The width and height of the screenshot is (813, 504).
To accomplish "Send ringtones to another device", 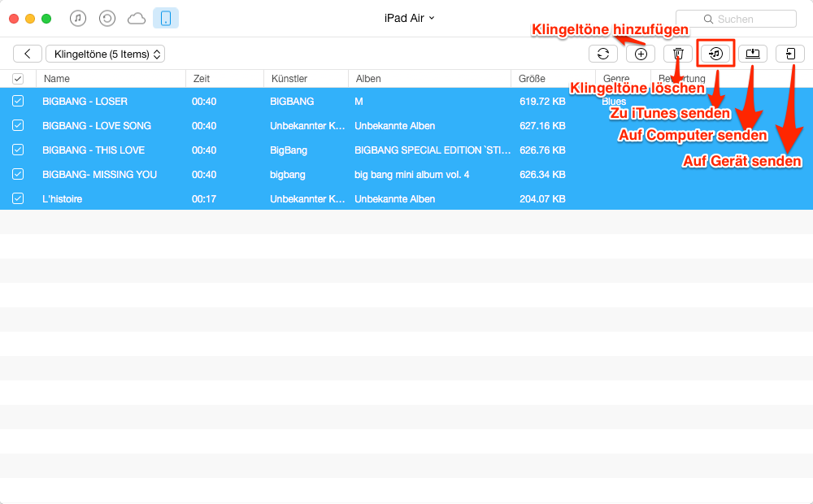I will [790, 54].
